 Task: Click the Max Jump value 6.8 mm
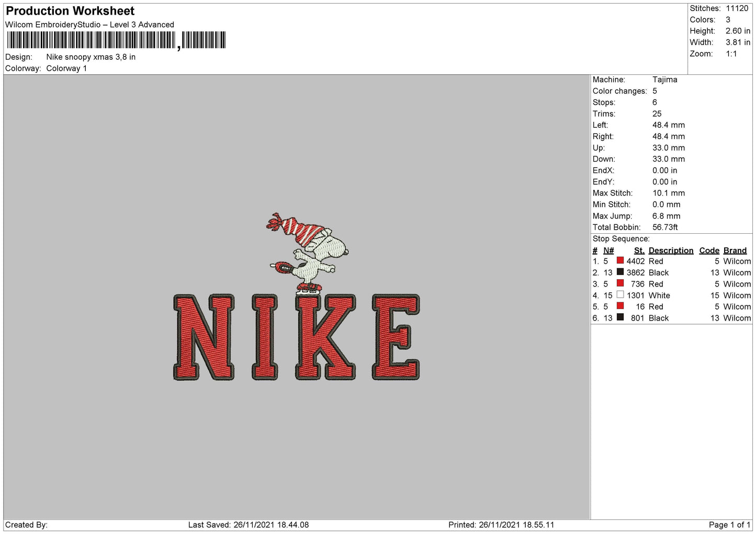[666, 216]
